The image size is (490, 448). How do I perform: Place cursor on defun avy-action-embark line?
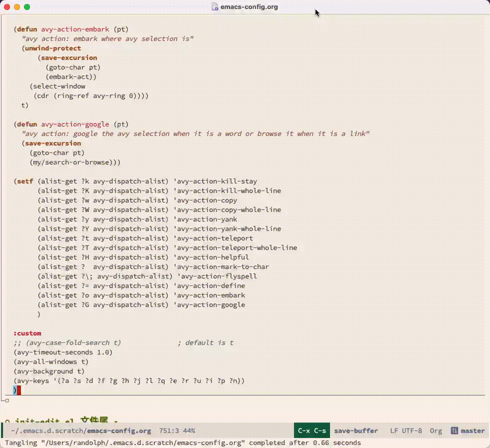pos(71,30)
